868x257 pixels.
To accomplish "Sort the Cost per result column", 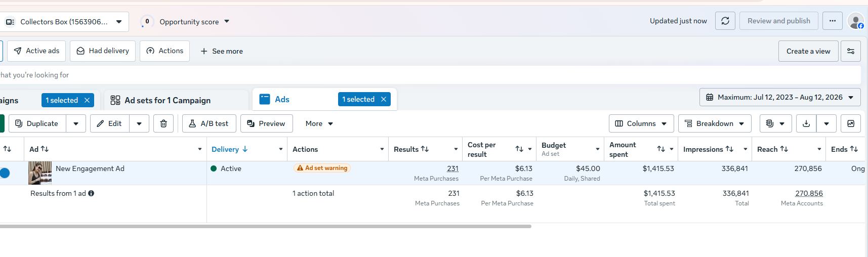I will pyautogui.click(x=519, y=149).
